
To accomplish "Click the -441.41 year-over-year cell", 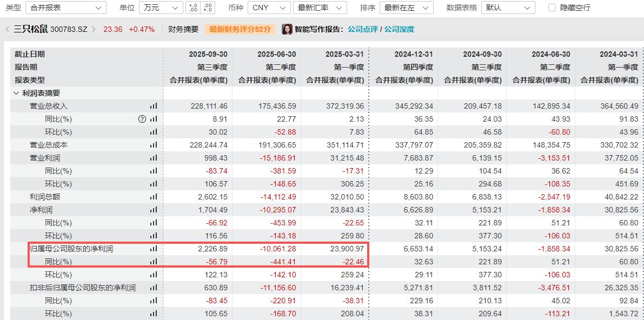I will click(283, 262).
